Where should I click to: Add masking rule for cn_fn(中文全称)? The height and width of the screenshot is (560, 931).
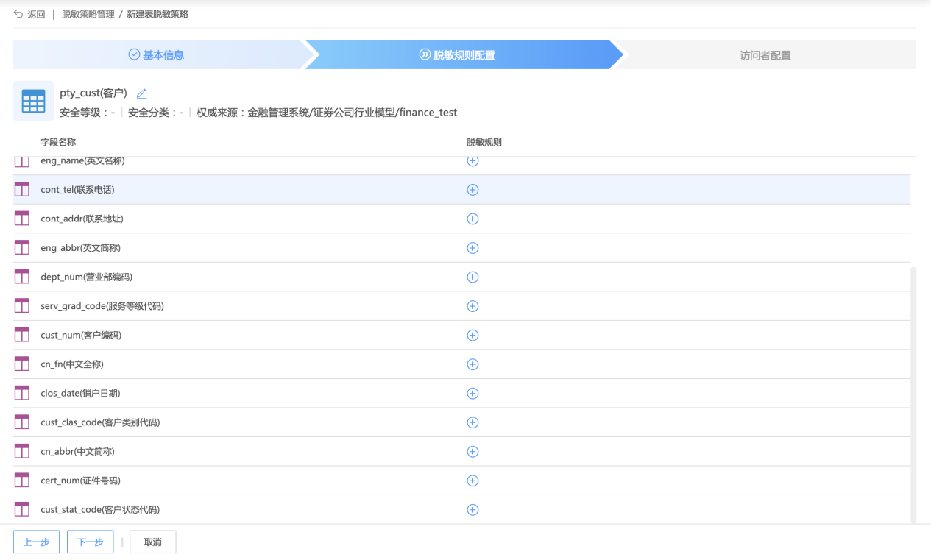pos(472,364)
